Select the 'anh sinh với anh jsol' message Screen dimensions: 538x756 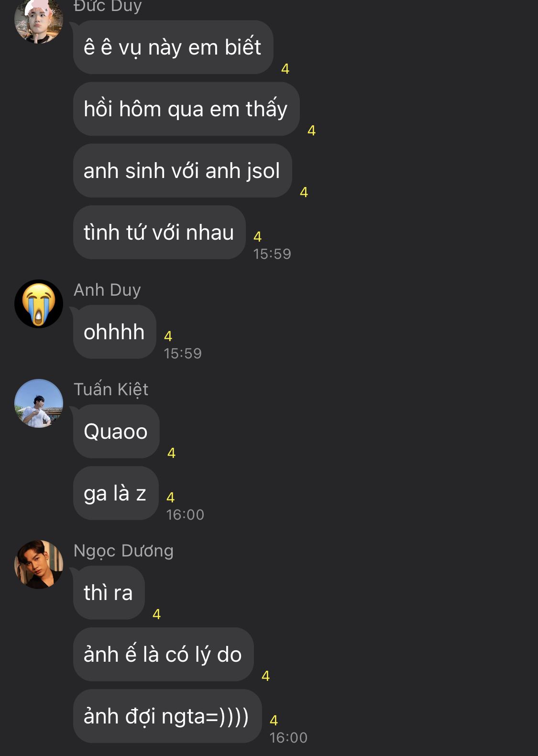tap(183, 171)
